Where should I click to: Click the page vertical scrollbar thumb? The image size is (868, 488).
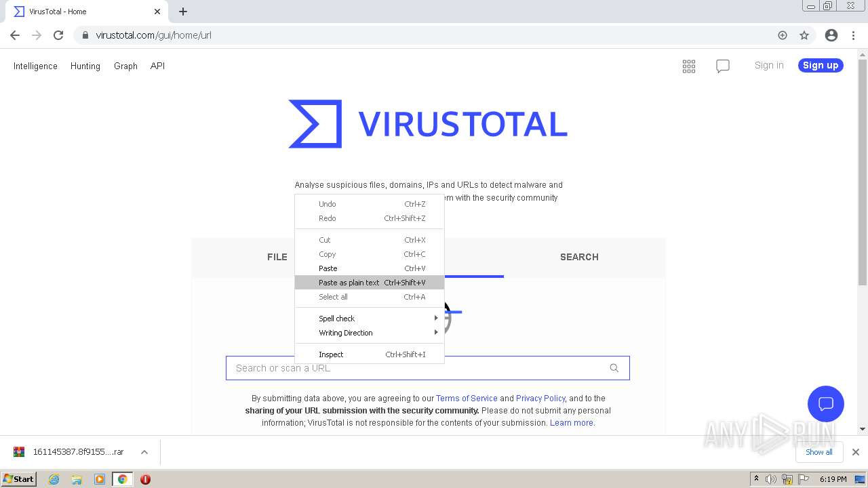863,172
